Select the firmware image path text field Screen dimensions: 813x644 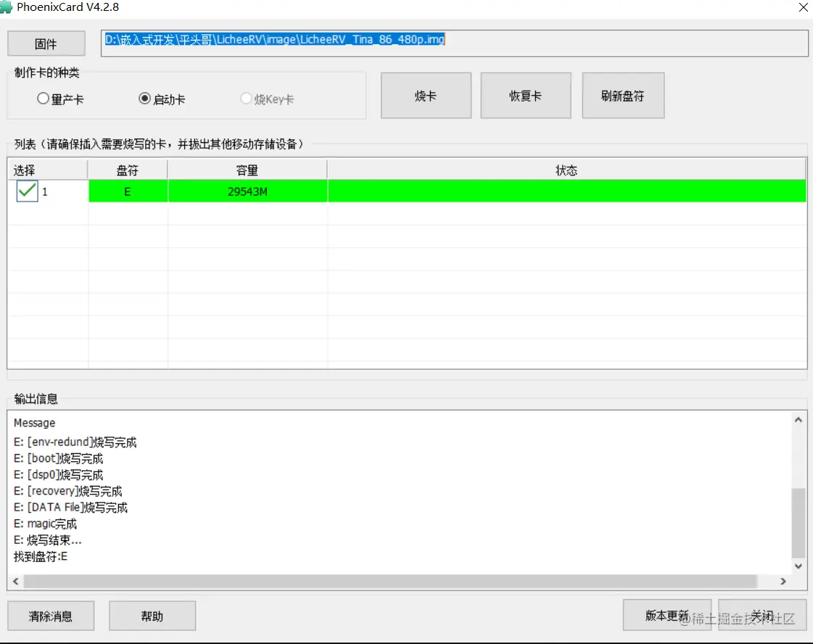455,43
